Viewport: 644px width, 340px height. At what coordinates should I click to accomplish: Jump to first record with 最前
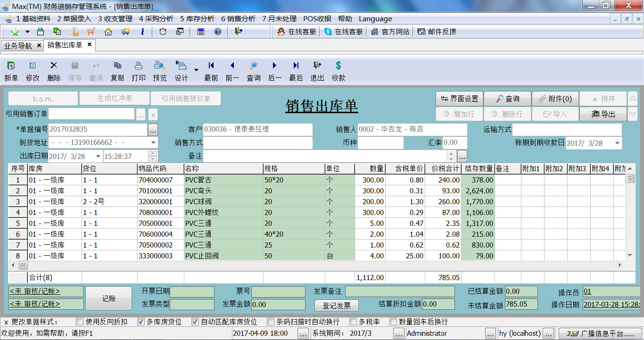pos(211,66)
